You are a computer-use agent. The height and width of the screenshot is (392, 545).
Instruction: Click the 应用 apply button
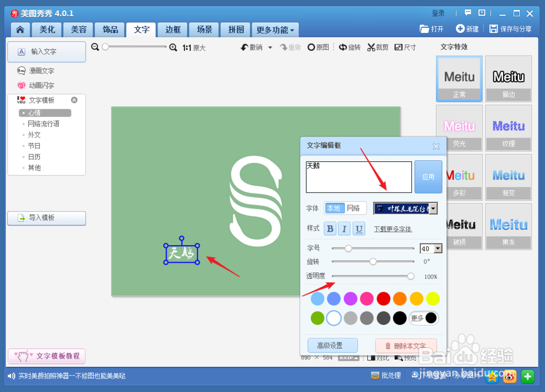click(428, 177)
